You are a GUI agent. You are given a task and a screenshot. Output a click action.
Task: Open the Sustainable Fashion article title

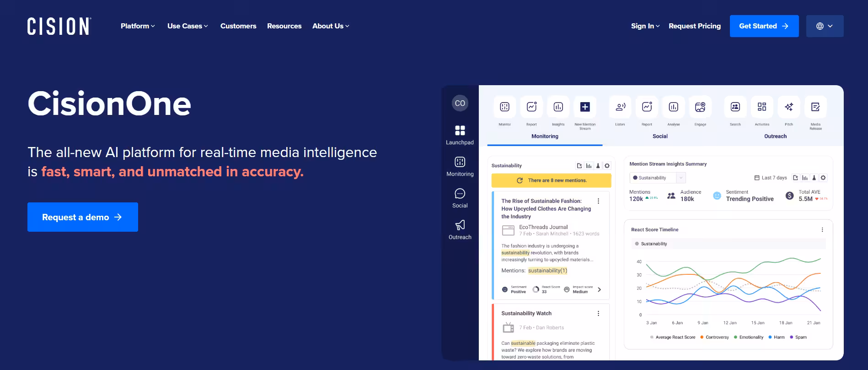[546, 209]
